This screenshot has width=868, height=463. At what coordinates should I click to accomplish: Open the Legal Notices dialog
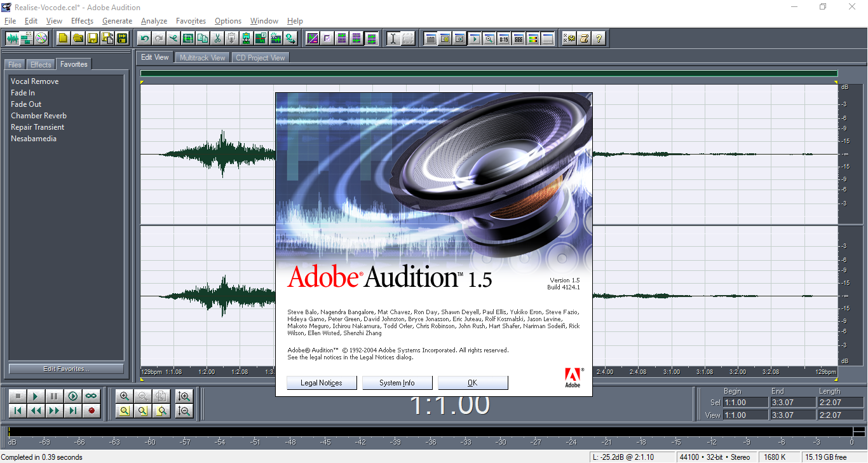(321, 383)
